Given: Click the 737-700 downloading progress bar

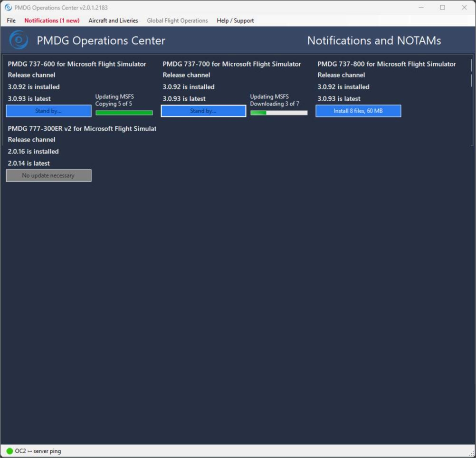Looking at the screenshot, I should pyautogui.click(x=279, y=113).
